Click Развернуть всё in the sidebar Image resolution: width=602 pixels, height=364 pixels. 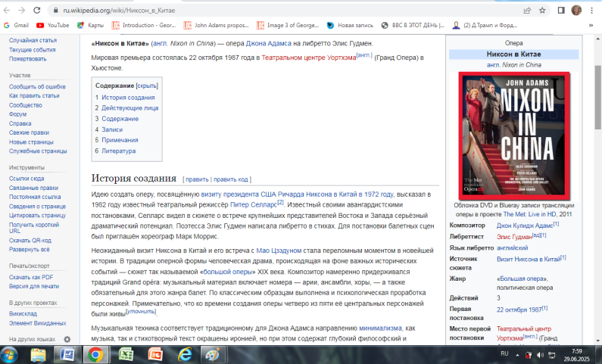click(x=30, y=249)
